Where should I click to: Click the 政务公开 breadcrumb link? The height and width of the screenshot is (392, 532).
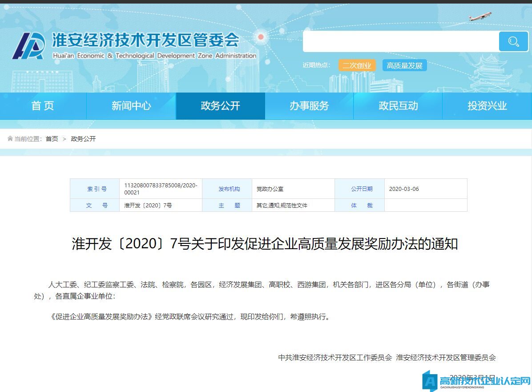point(83,139)
